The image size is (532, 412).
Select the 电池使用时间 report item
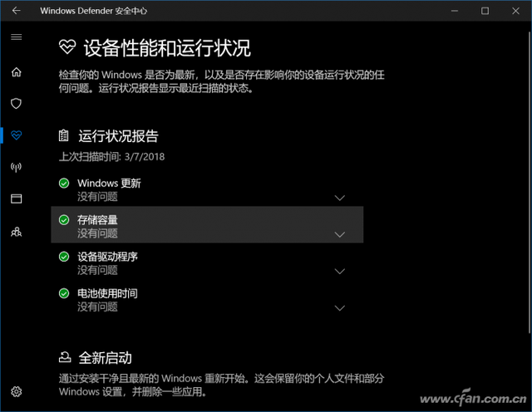click(207, 300)
